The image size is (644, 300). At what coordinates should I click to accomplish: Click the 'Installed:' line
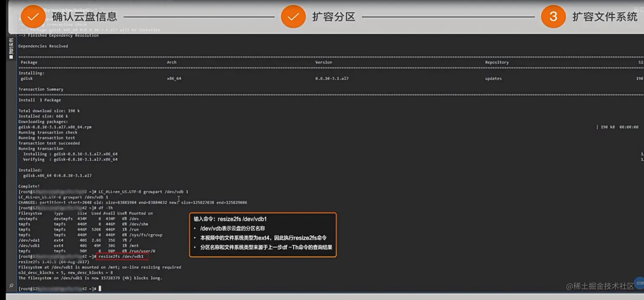click(30, 170)
